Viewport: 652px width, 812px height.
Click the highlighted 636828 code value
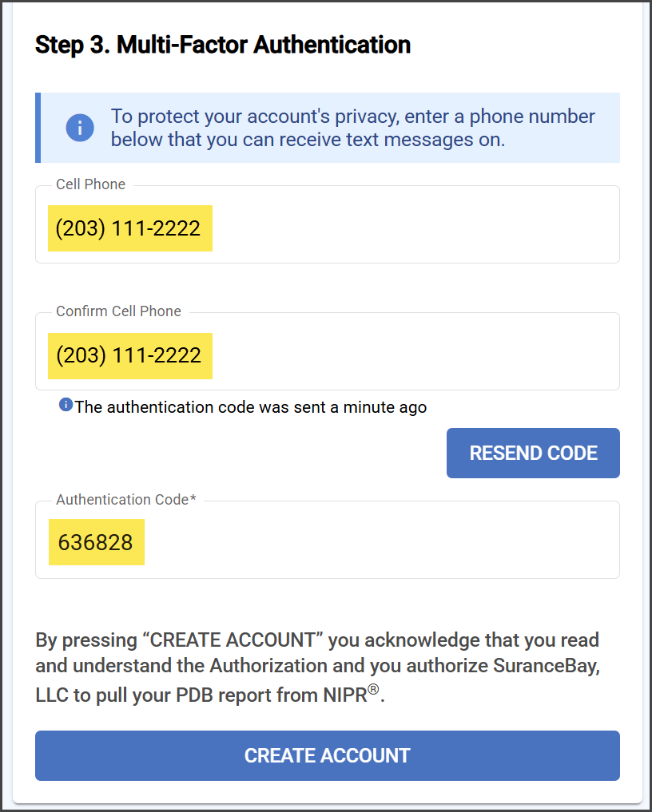pyautogui.click(x=97, y=542)
